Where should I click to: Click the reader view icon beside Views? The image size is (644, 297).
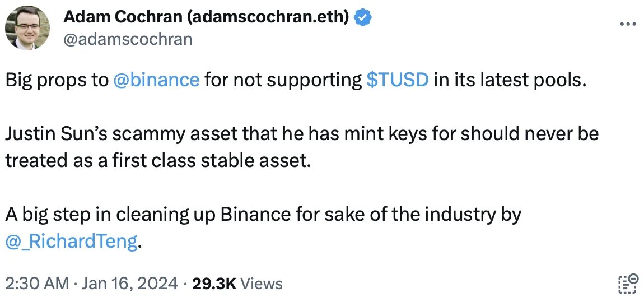point(627,284)
